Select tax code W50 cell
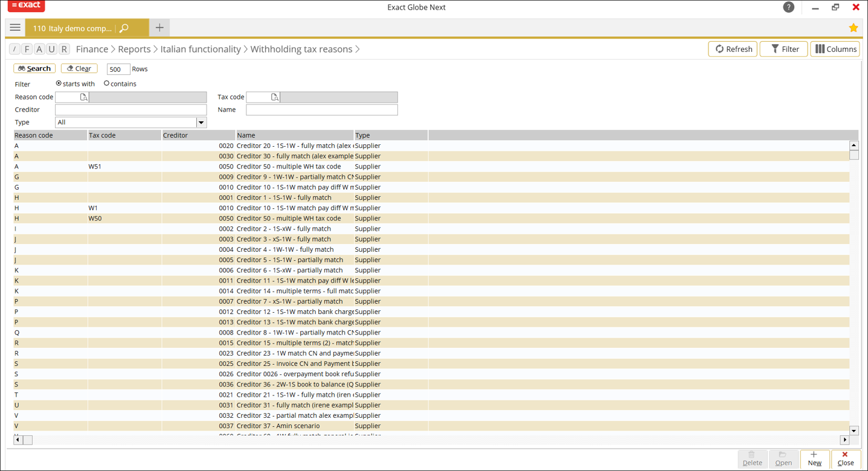Image resolution: width=868 pixels, height=471 pixels. point(124,219)
